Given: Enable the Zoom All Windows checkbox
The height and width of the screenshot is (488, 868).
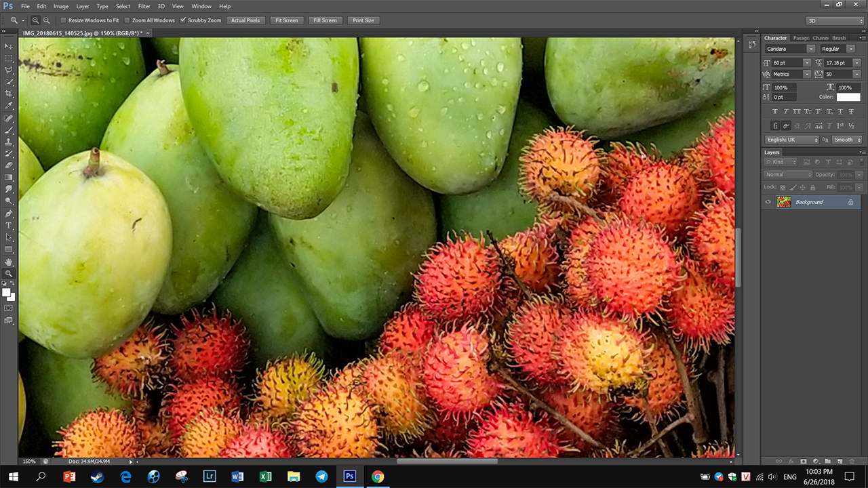Looking at the screenshot, I should pyautogui.click(x=127, y=20).
